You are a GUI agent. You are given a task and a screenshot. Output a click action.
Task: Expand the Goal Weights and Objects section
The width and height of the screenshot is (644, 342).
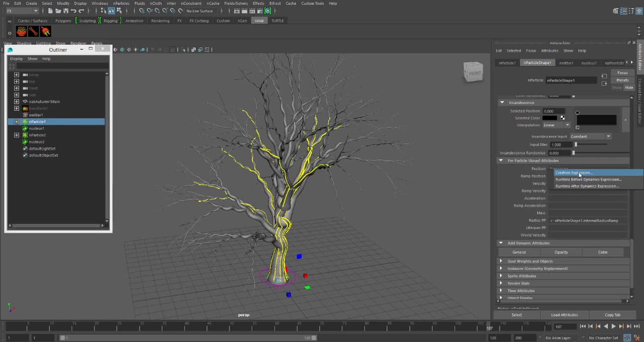[501, 261]
